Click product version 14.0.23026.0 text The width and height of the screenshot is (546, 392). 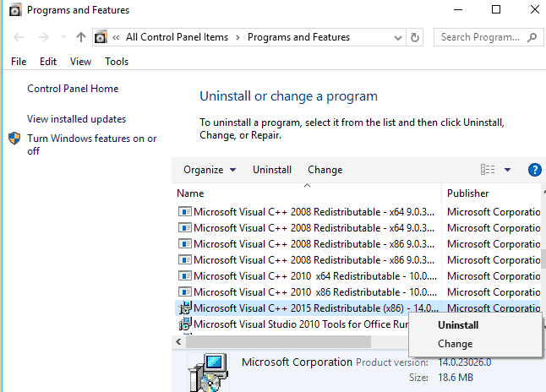pyautogui.click(x=465, y=362)
